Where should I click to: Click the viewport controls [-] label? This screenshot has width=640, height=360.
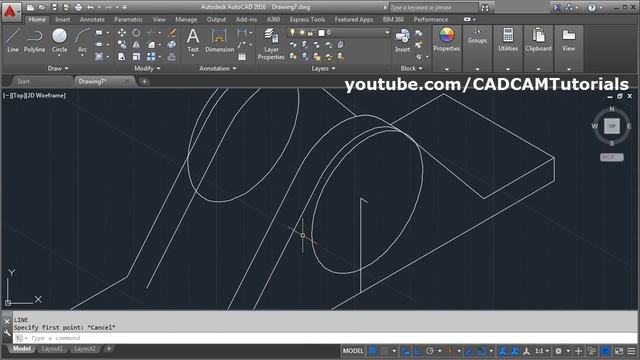6,96
